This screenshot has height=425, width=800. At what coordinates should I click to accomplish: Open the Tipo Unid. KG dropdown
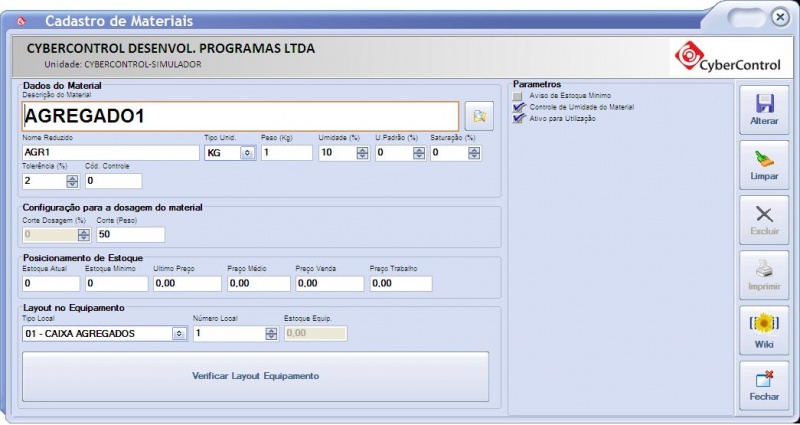[x=247, y=153]
